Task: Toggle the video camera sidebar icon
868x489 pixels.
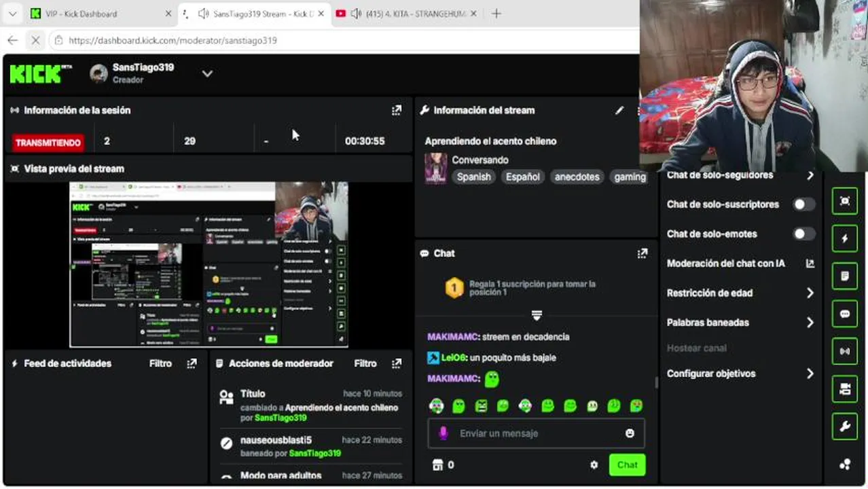Action: coord(845,389)
